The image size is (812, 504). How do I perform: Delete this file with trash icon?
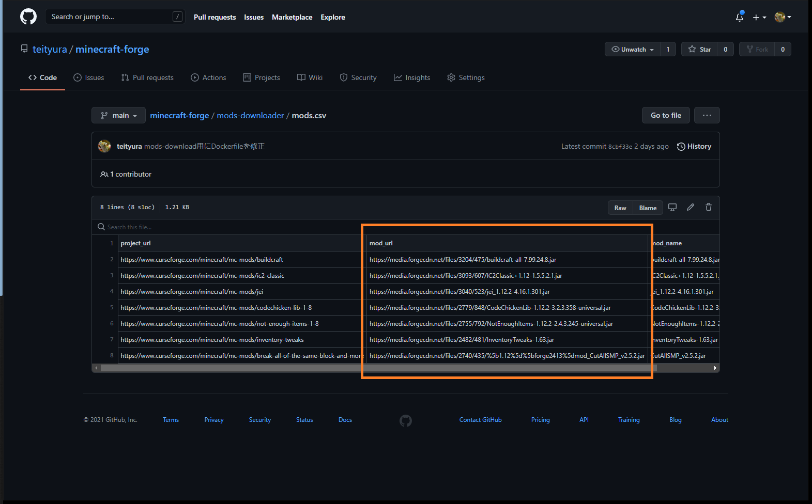coord(709,207)
